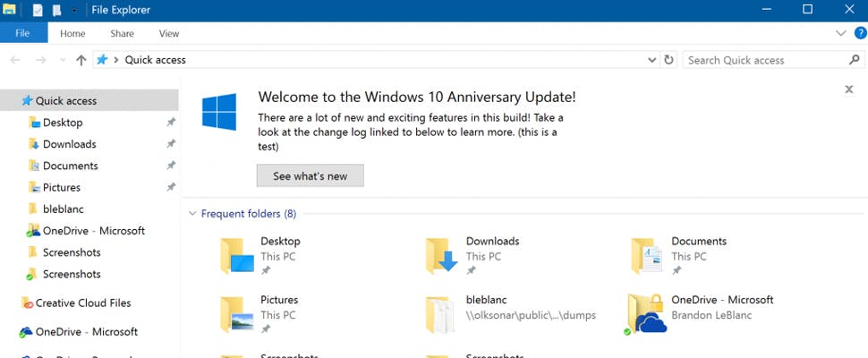Viewport: 868px width, 358px height.
Task: Expand the ribbon with the chevron
Action: (x=840, y=33)
